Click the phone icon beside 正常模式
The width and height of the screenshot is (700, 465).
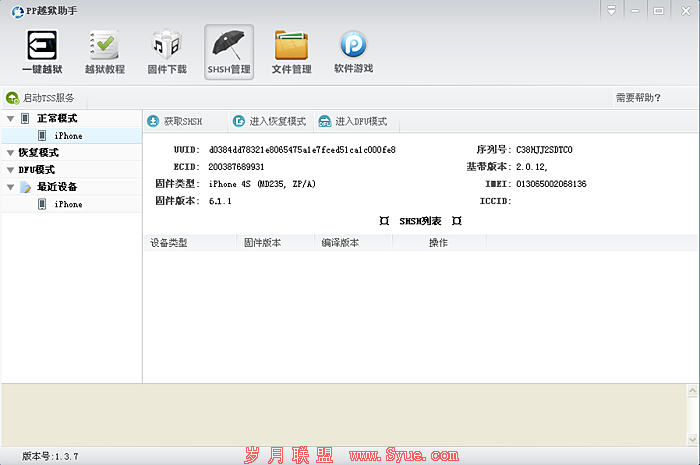pos(25,118)
